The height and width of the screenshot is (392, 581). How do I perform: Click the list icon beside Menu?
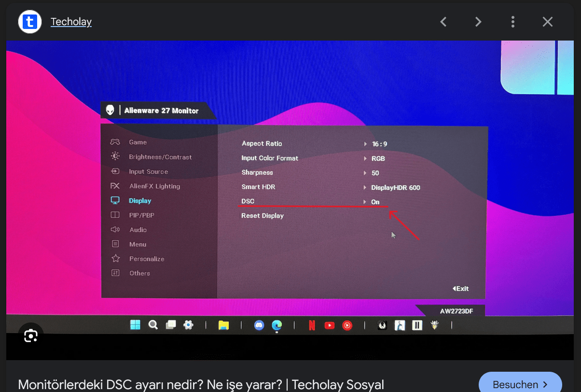coord(115,244)
